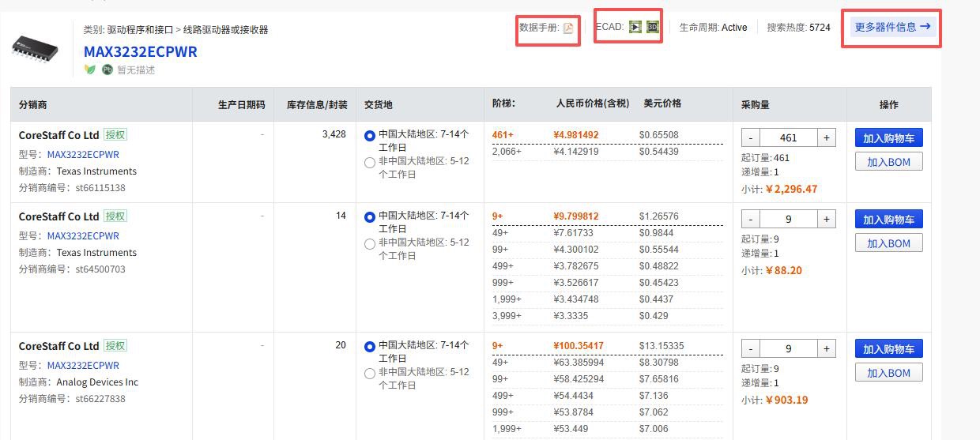Focus quantity field in ¥903.19 subtotal row
The width and height of the screenshot is (980, 440).
click(789, 348)
